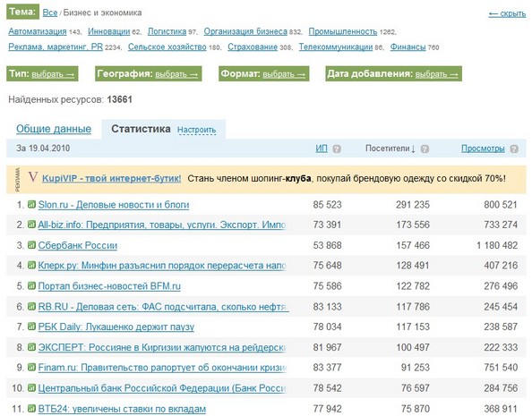The height and width of the screenshot is (416, 532).
Task: Open the All-biz.info Предприятия link
Action: 162,225
